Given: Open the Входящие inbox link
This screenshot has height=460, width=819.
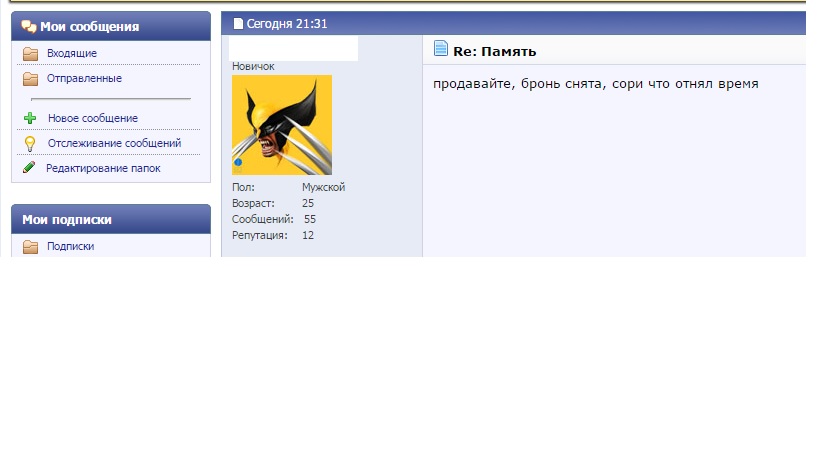Looking at the screenshot, I should (72, 54).
